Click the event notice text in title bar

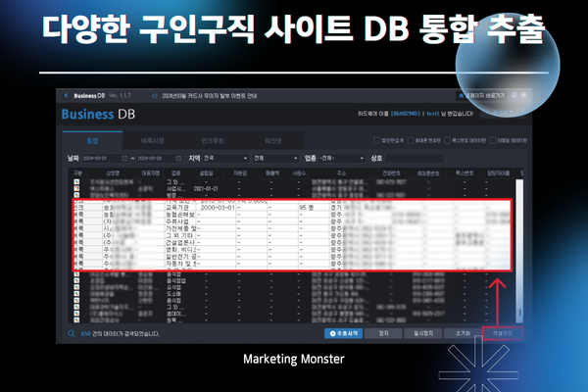click(x=210, y=96)
